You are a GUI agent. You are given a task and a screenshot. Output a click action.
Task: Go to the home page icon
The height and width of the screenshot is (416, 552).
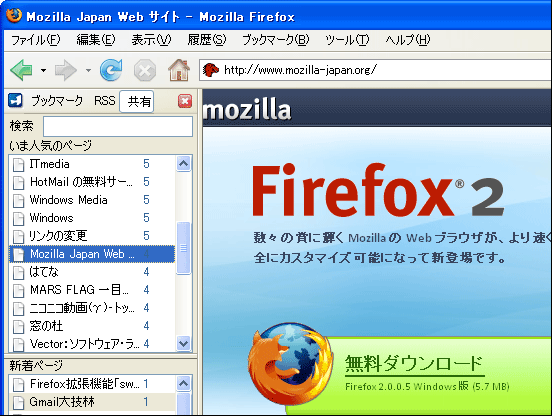179,70
